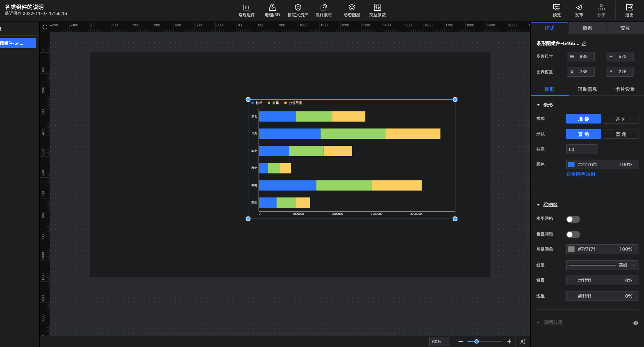Click the Y position input field

pos(625,72)
